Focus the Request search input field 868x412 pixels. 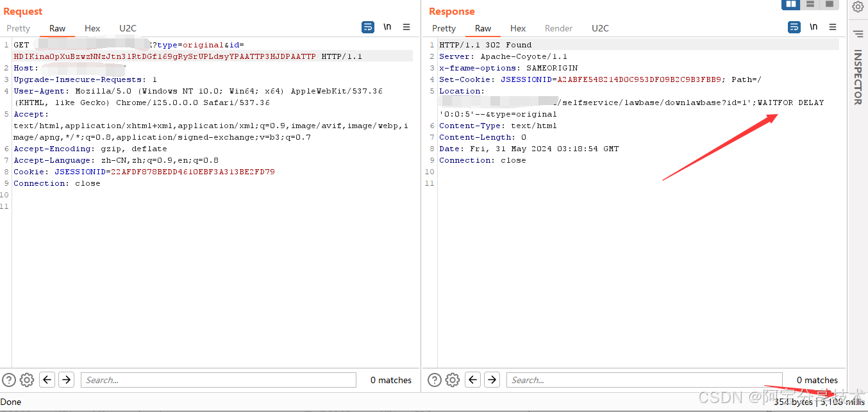[218, 380]
